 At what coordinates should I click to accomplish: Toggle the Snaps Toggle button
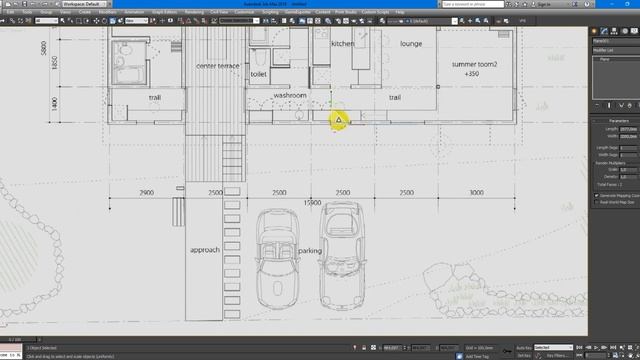pyautogui.click(x=180, y=21)
